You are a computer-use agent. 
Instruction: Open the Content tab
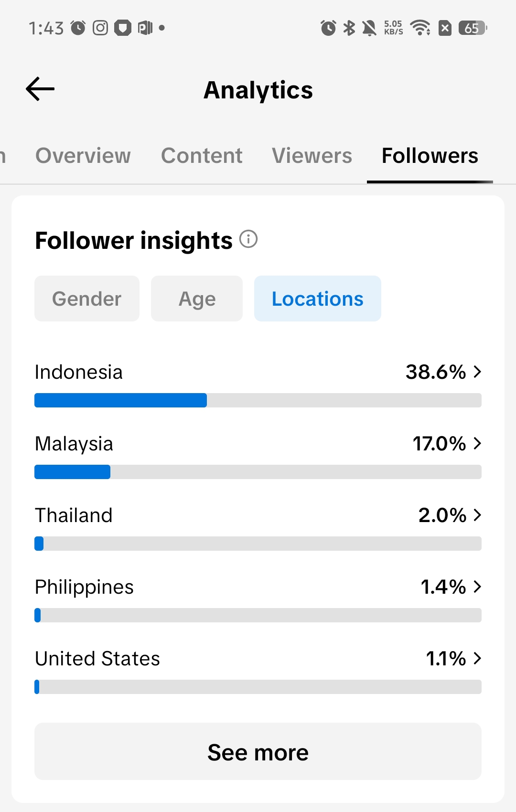pyautogui.click(x=202, y=156)
